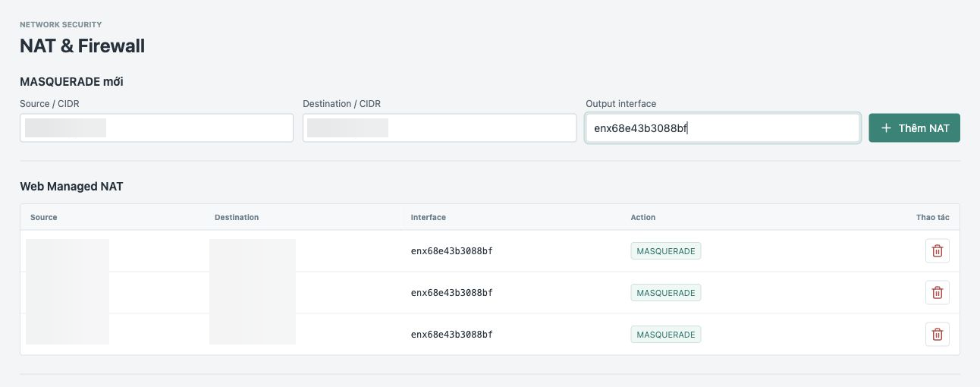Image resolution: width=980 pixels, height=387 pixels.
Task: Click the Interface column header
Action: tap(429, 217)
